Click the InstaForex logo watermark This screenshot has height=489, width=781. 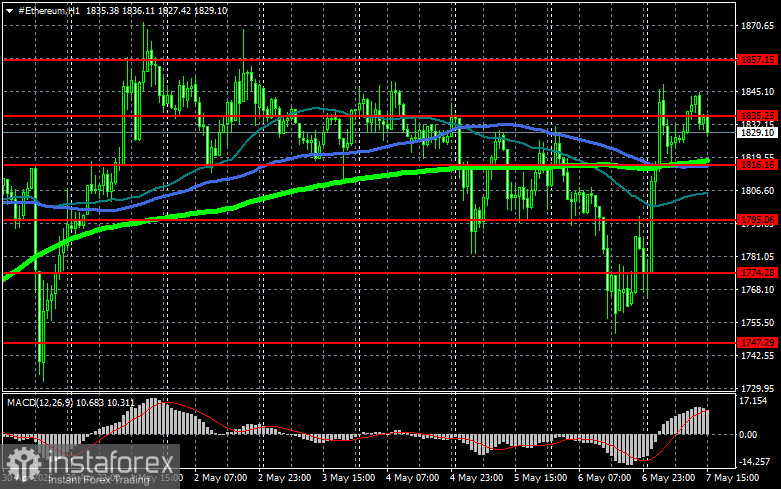click(x=90, y=462)
